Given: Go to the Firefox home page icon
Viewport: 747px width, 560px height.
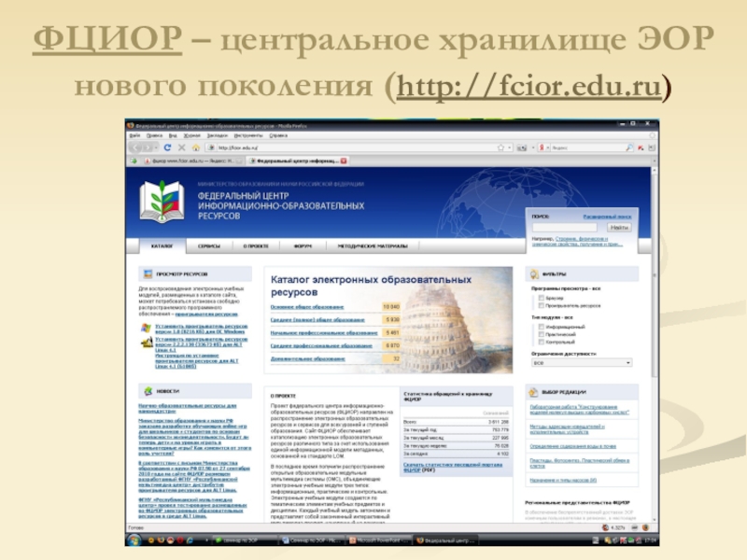Looking at the screenshot, I should (x=196, y=147).
